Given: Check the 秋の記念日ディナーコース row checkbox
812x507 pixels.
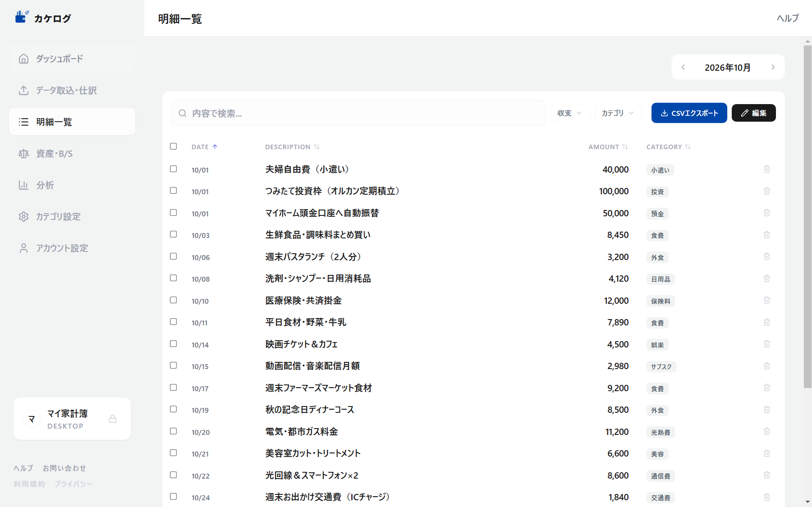Looking at the screenshot, I should click(x=173, y=409).
